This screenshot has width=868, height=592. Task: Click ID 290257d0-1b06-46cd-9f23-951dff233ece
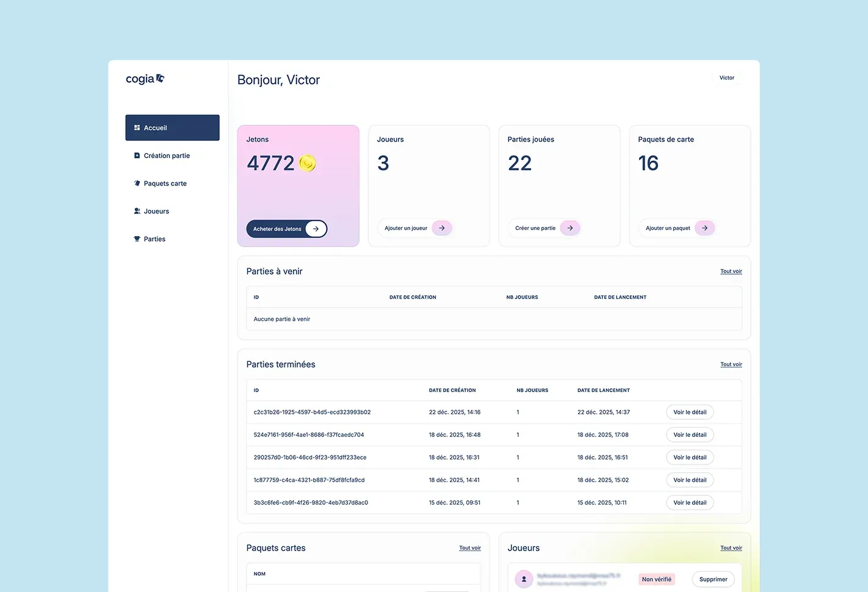tap(310, 457)
